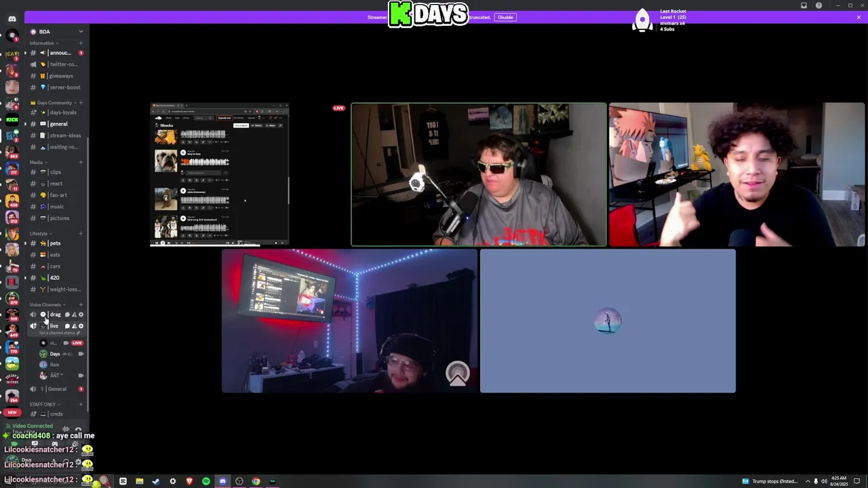Screen dimensions: 868x488
Task: Disconnect from the voice call
Action: tap(79, 429)
